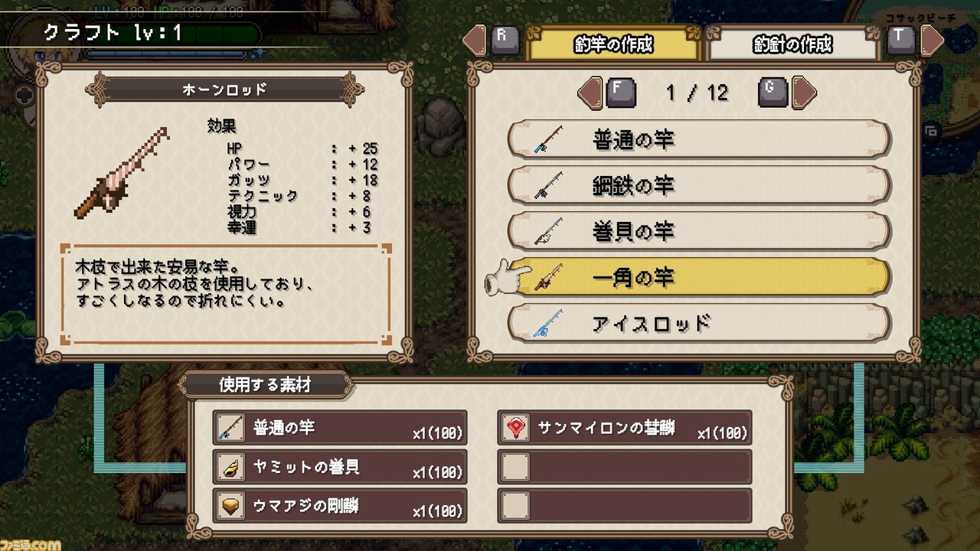Click the サンマイロンの彗鱗 red gem icon

pos(515,428)
